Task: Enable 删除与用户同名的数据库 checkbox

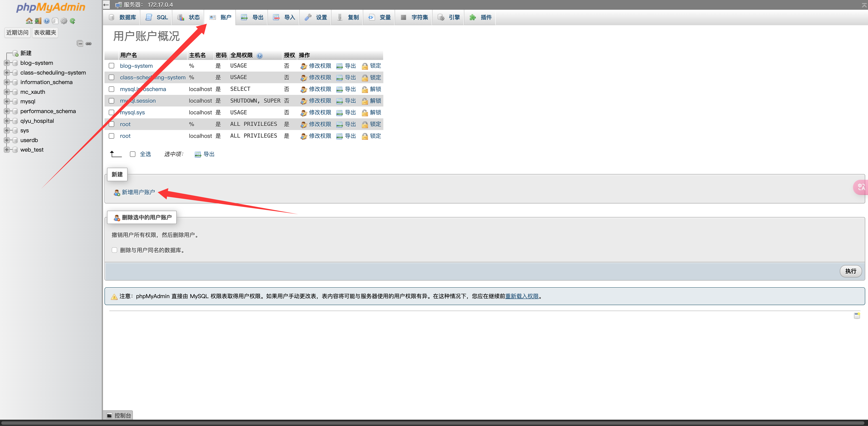Action: click(115, 250)
